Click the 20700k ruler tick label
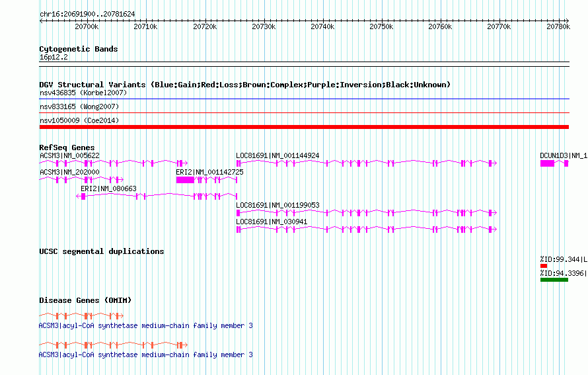Image resolution: width=588 pixels, height=375 pixels. pos(87,26)
